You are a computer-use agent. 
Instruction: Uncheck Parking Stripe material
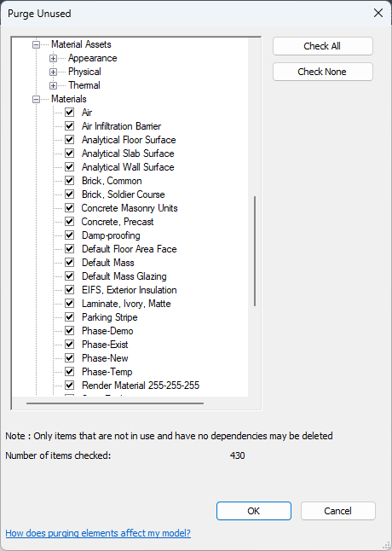point(70,317)
